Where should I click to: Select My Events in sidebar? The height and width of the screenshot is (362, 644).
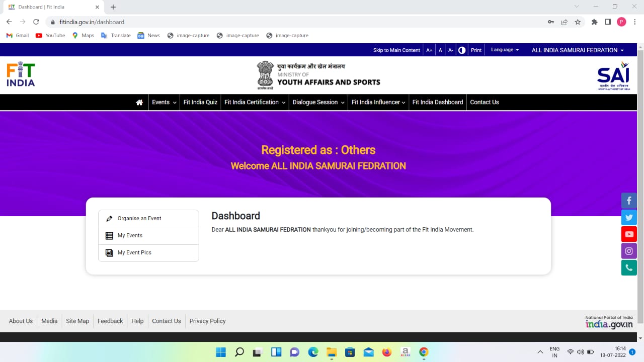[148, 236]
